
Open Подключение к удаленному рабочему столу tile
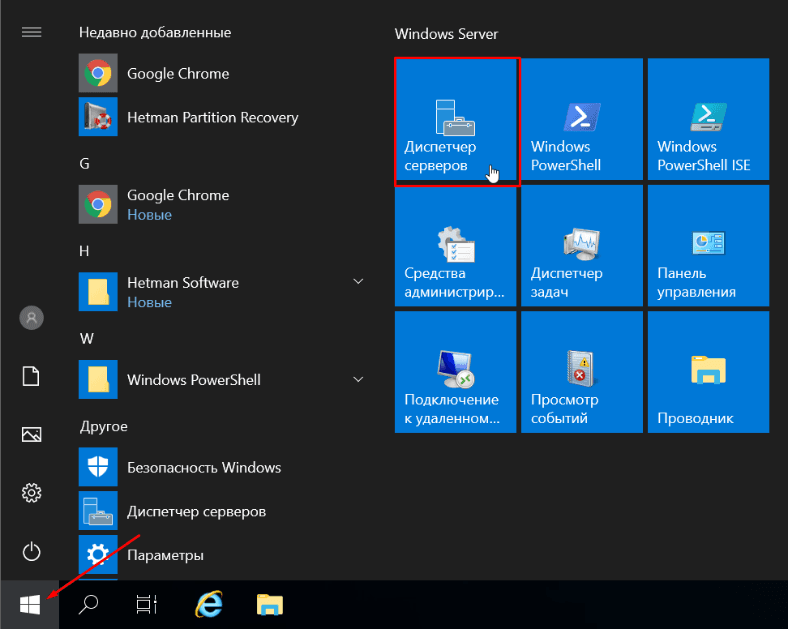click(x=456, y=372)
